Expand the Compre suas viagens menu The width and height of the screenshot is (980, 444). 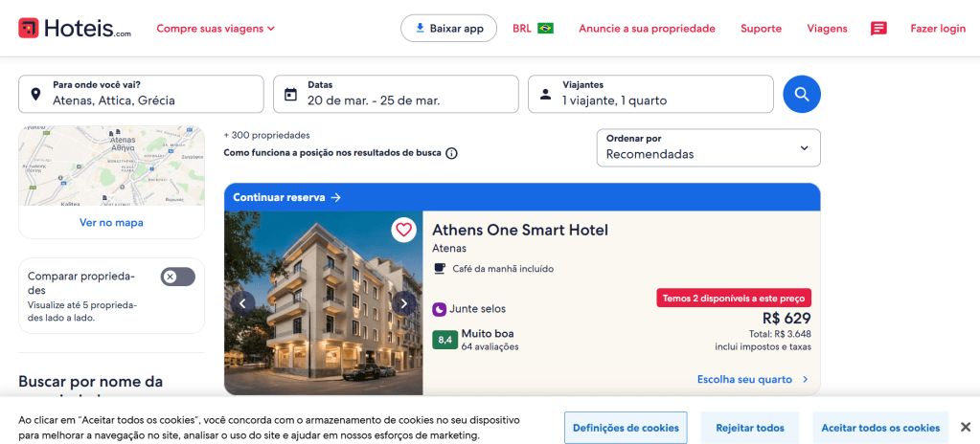click(216, 29)
